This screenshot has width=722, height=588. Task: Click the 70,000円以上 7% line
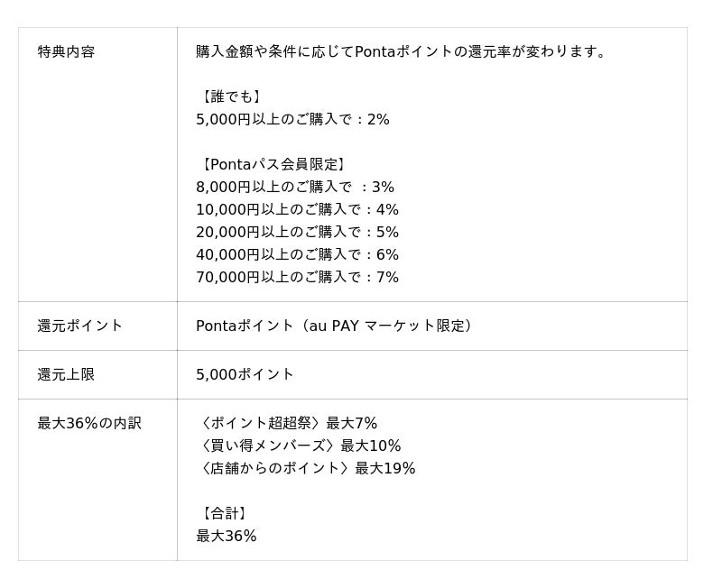click(298, 278)
